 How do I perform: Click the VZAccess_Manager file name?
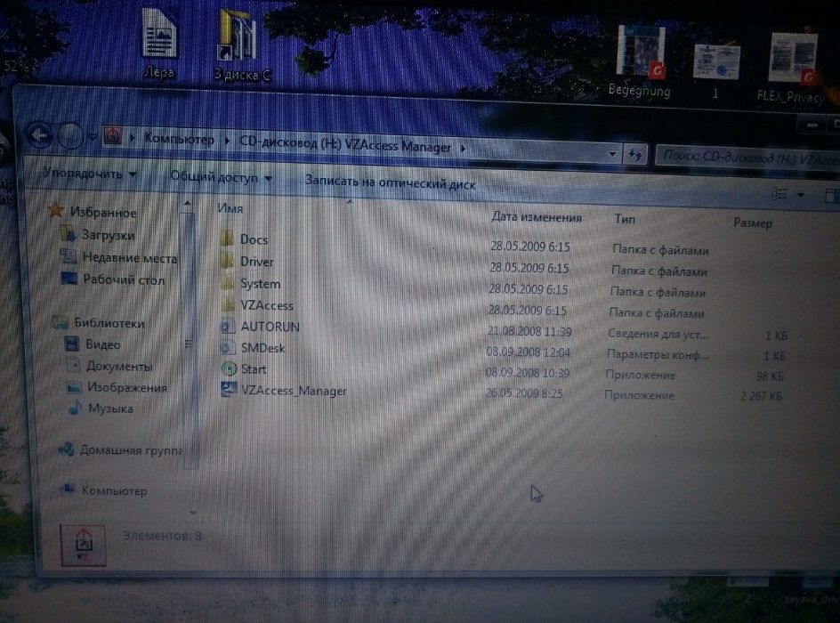click(x=294, y=391)
